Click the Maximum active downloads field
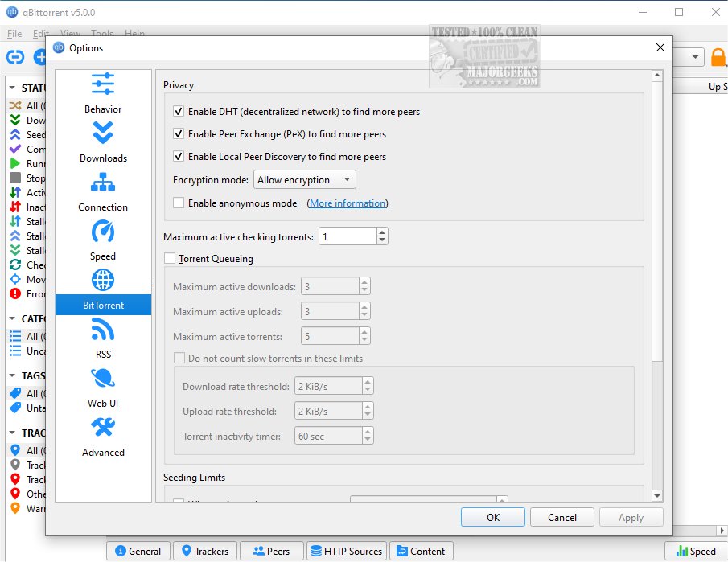This screenshot has width=728, height=562. pyautogui.click(x=330, y=286)
